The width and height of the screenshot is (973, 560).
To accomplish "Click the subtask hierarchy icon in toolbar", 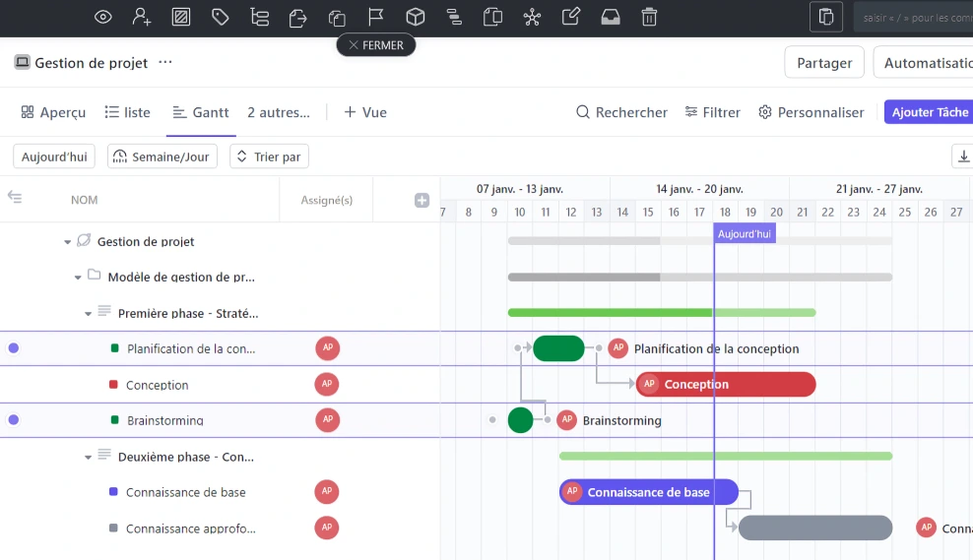I will [x=259, y=18].
